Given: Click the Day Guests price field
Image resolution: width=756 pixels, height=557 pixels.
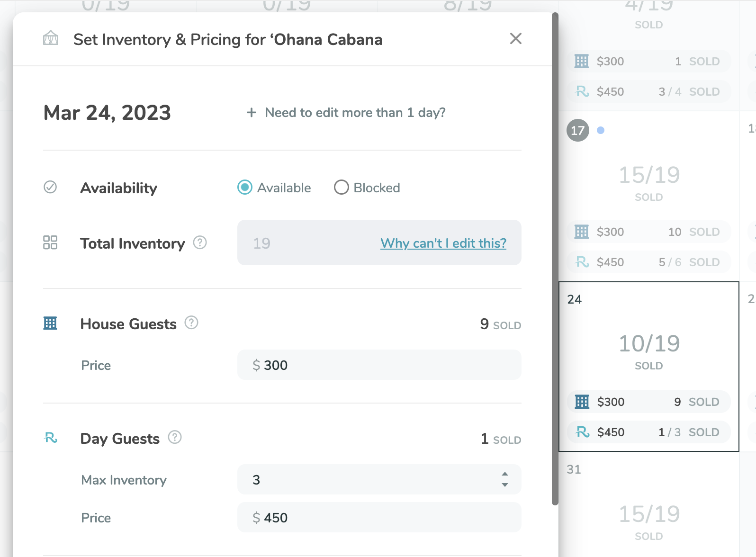Looking at the screenshot, I should point(379,518).
